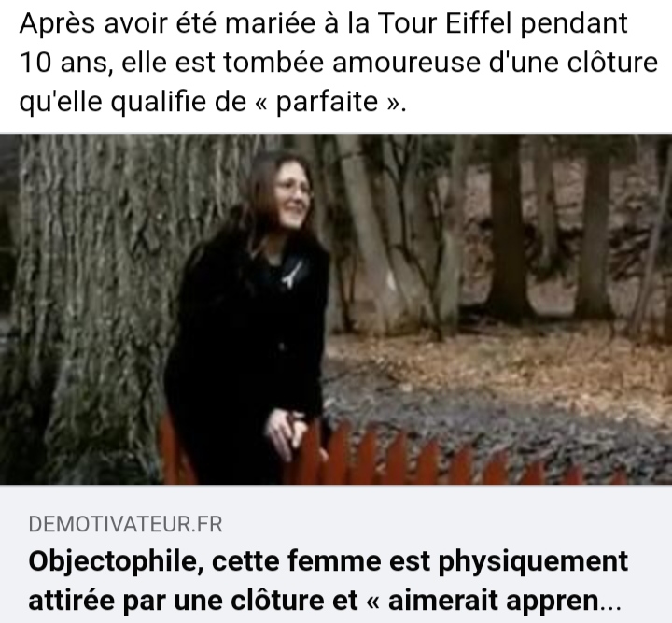Screen dimensions: 672x623
Task: Click the DEMOTIVATEUR.FR source domain
Action: pos(125,524)
